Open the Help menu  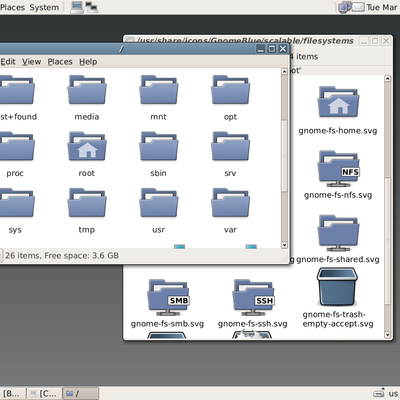click(x=88, y=62)
